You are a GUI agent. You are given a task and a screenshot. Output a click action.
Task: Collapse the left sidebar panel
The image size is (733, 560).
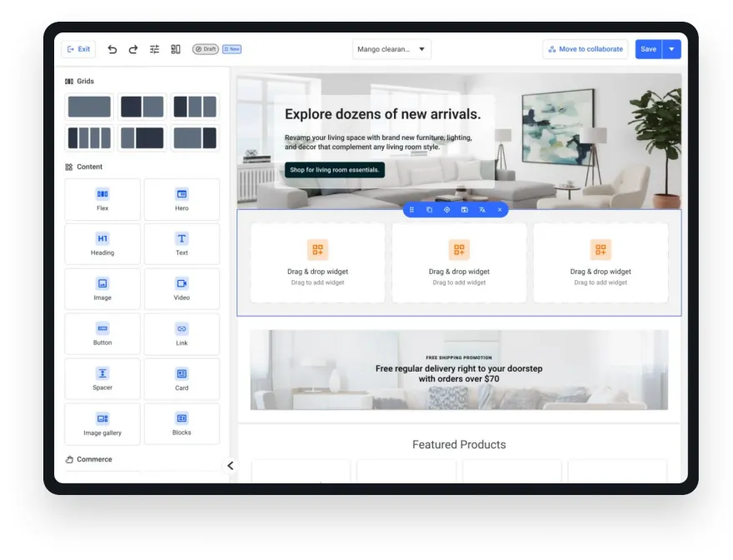231,466
